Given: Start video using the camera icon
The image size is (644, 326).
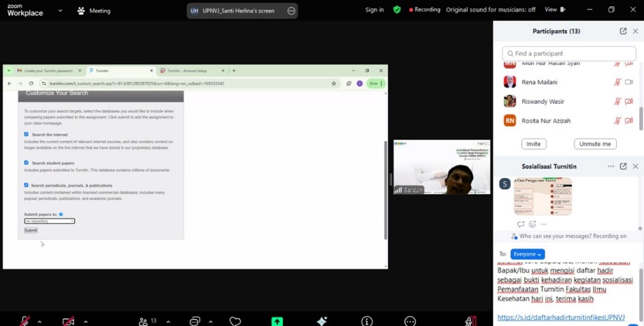Looking at the screenshot, I should [x=68, y=321].
